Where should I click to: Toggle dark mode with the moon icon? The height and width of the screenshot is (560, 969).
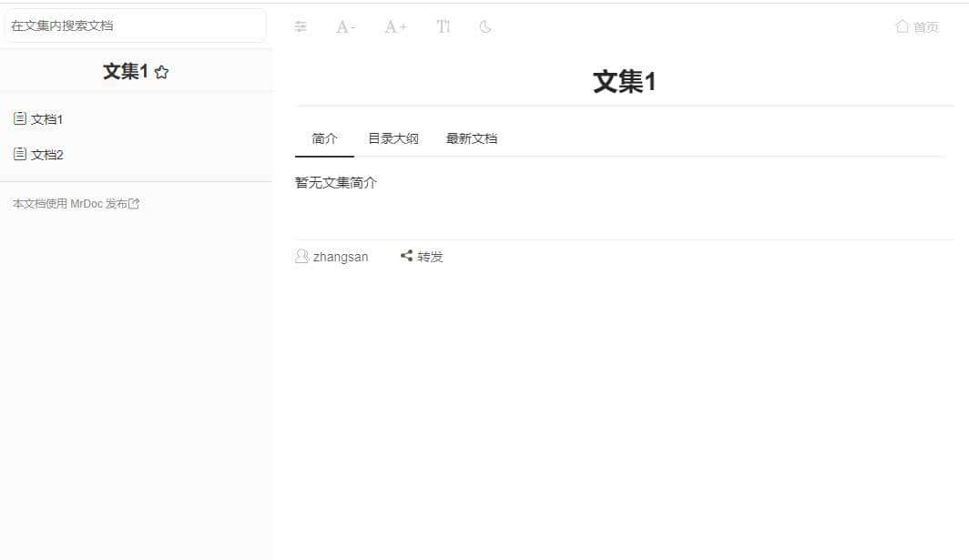tap(484, 26)
